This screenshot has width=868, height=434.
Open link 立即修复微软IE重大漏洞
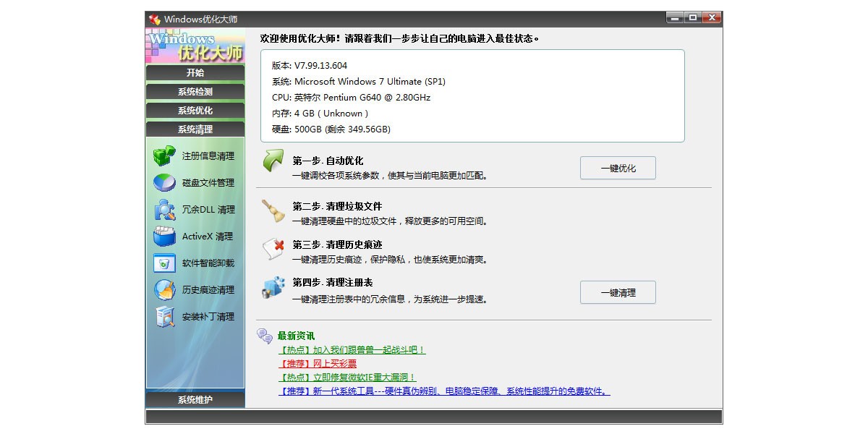click(347, 378)
